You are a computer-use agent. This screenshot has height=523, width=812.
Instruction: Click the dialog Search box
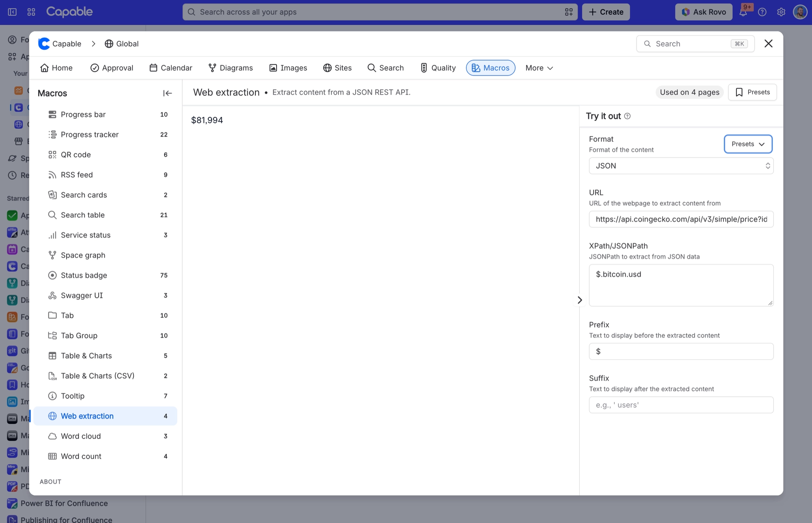coord(695,43)
